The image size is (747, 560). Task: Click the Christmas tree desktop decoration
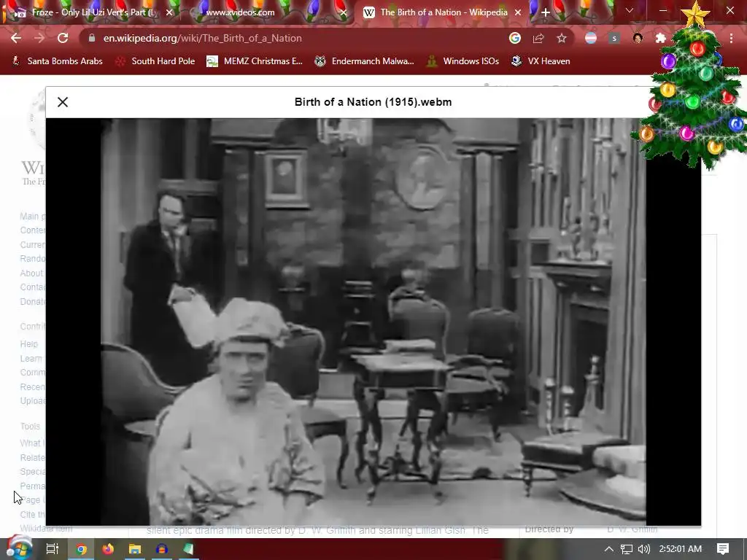[x=692, y=90]
